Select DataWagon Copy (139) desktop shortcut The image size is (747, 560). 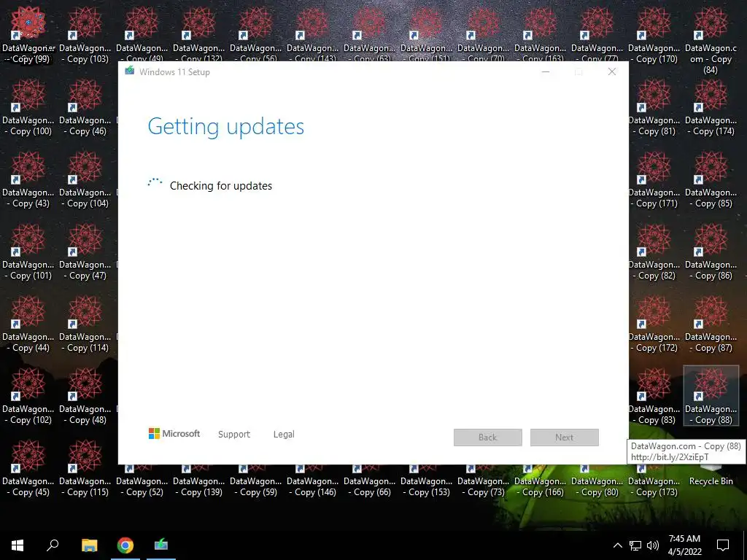(x=198, y=481)
